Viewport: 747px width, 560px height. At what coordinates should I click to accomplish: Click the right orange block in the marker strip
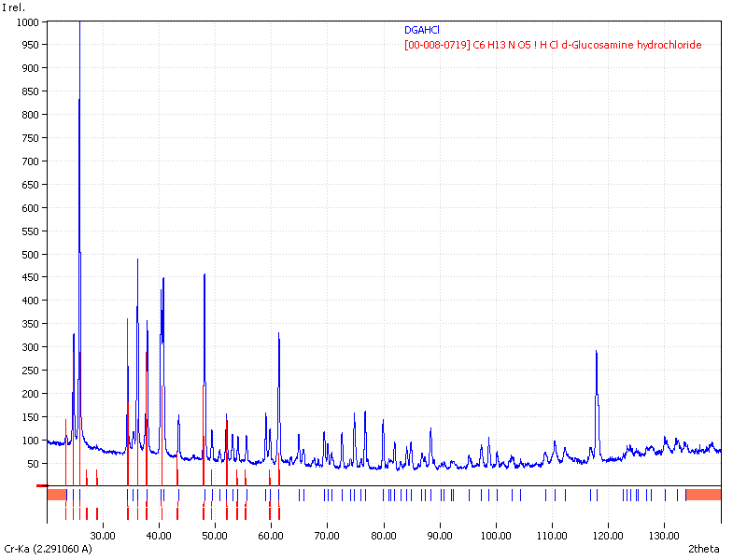(x=702, y=495)
